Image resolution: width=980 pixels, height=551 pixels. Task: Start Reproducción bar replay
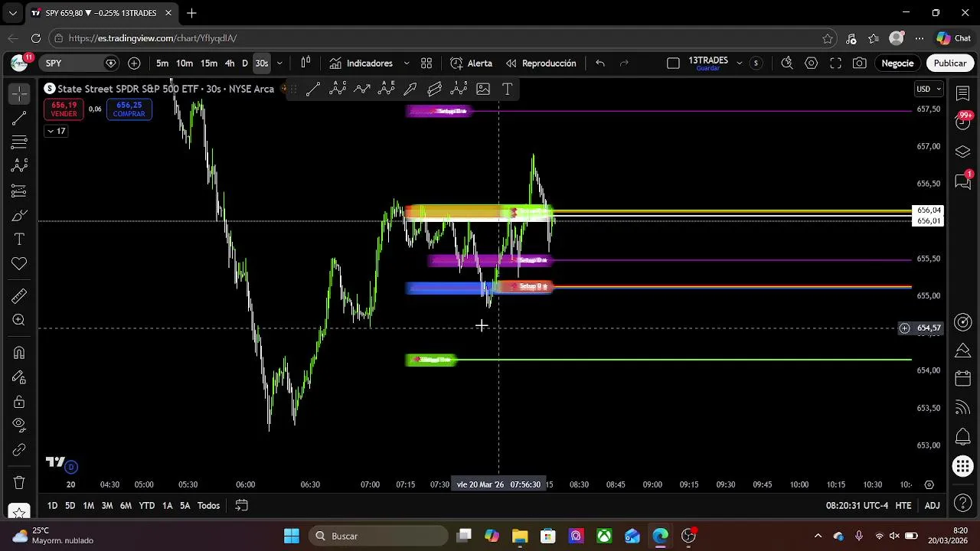point(541,64)
